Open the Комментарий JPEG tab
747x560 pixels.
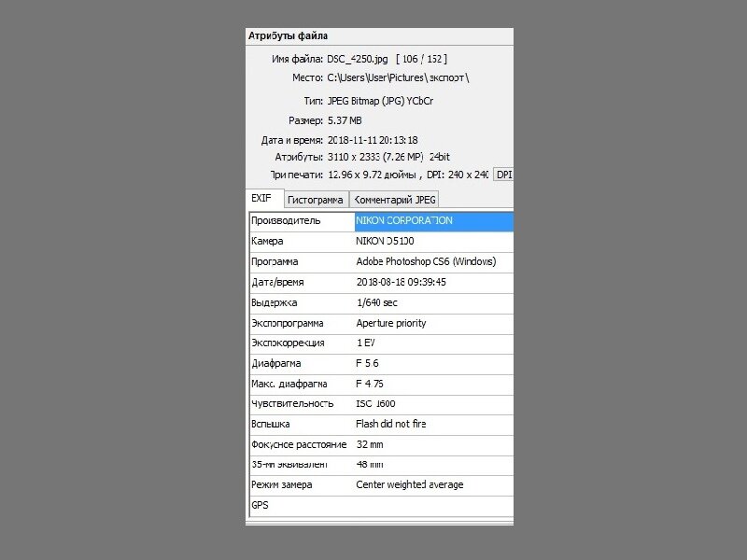point(394,200)
